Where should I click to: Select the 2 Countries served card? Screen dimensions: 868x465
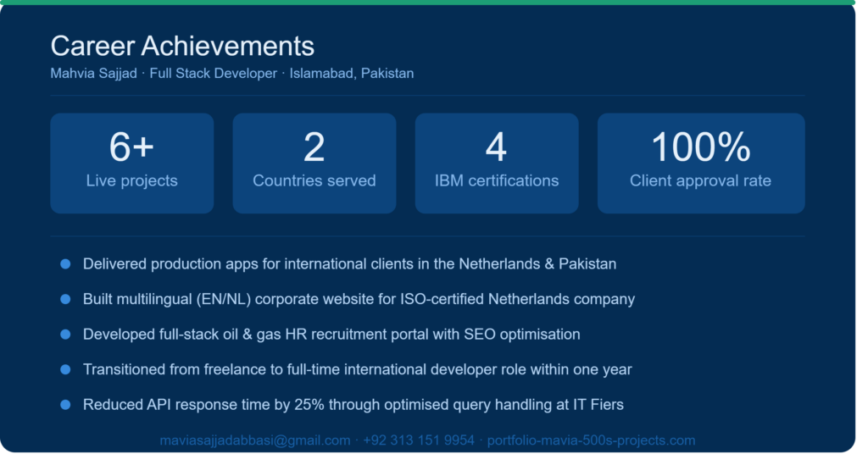(x=314, y=163)
